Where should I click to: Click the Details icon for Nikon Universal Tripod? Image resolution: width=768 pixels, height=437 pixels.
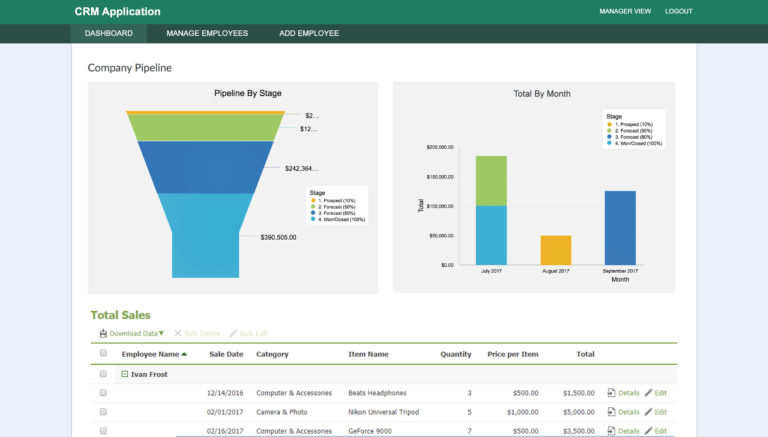(x=612, y=412)
